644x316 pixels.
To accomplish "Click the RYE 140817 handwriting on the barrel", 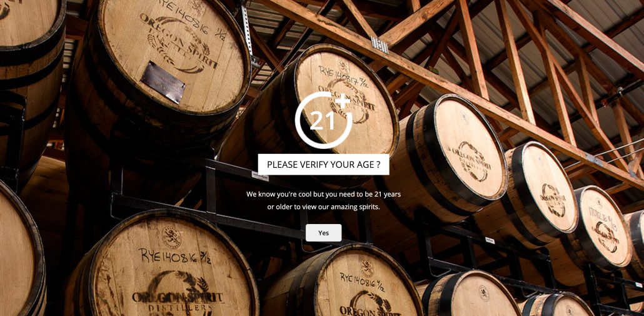I will pos(343,77).
